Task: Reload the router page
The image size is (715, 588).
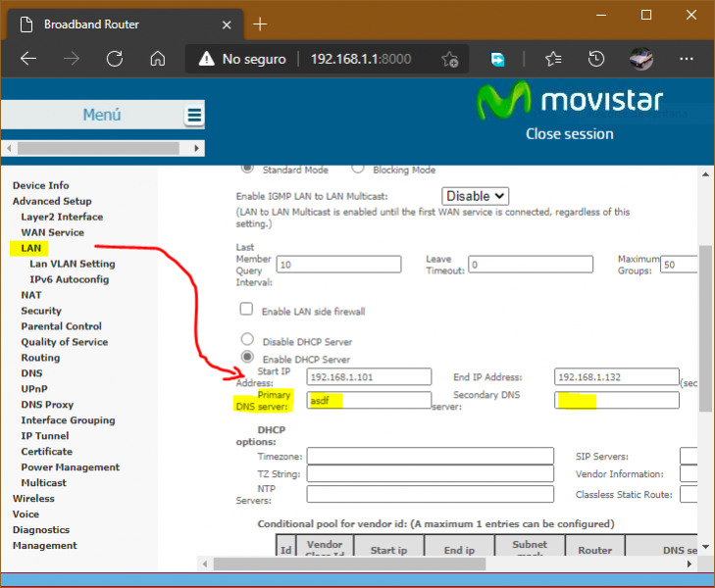Action: (114, 59)
